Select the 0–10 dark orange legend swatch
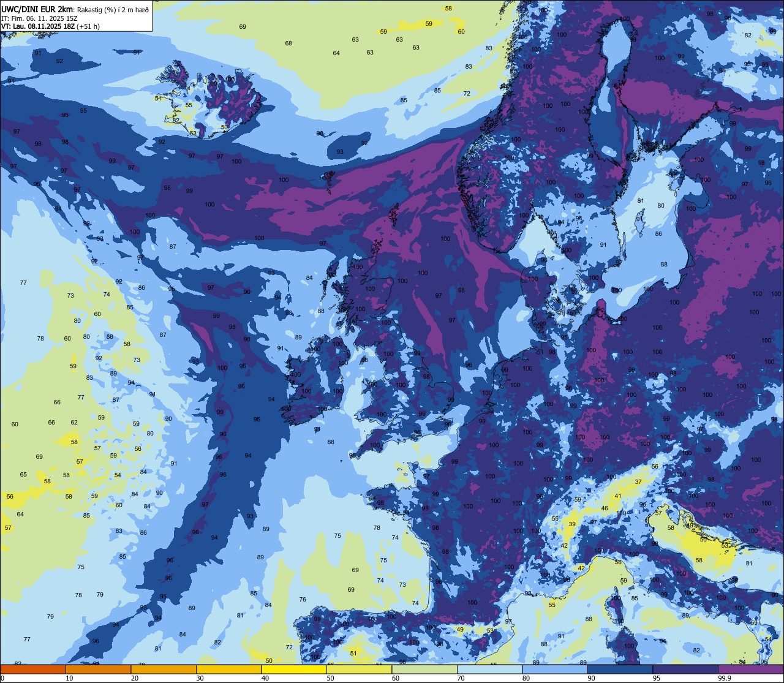The height and width of the screenshot is (683, 784). pyautogui.click(x=33, y=669)
